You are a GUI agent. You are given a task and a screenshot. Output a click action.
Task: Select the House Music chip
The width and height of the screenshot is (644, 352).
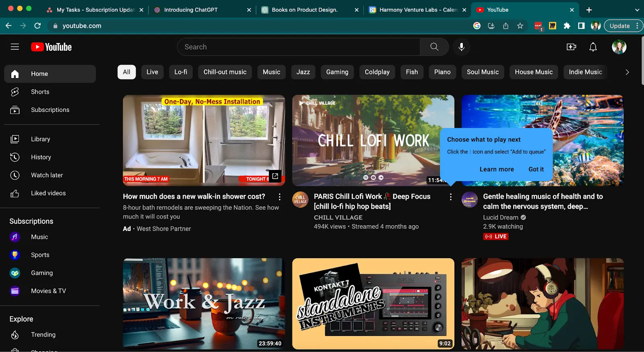point(534,72)
